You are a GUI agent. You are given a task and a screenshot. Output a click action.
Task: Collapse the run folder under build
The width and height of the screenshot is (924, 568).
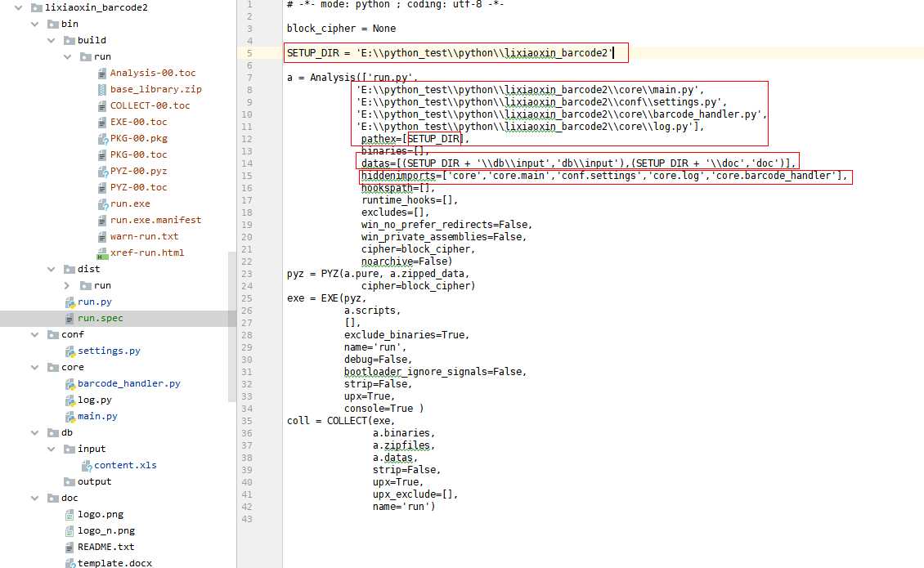point(68,57)
